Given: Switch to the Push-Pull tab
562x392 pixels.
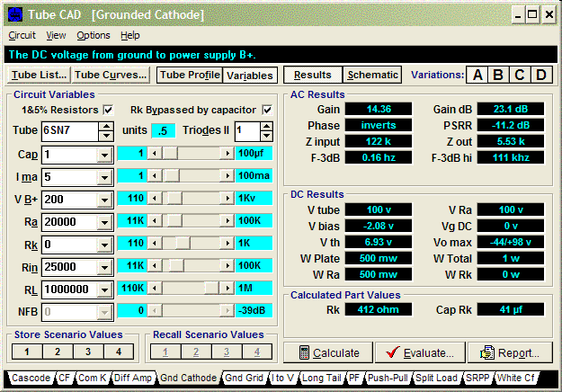Looking at the screenshot, I should click(388, 378).
